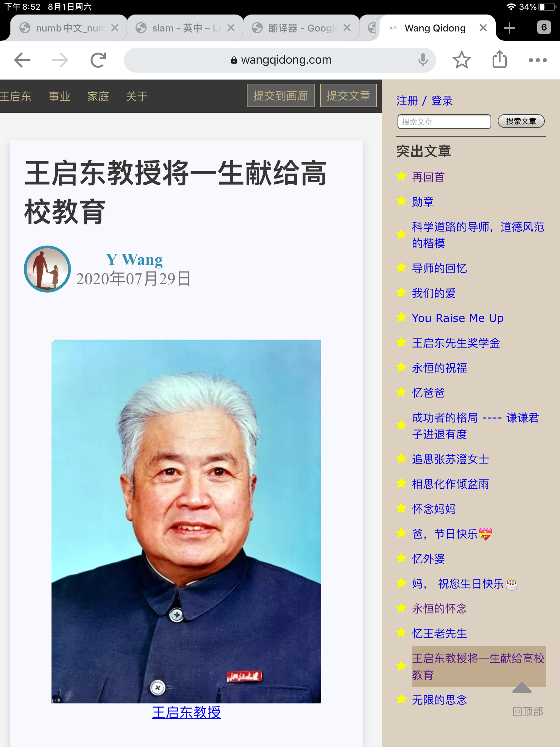560x747 pixels.
Task: Close the Wang Qidong tab
Action: pyautogui.click(x=483, y=28)
